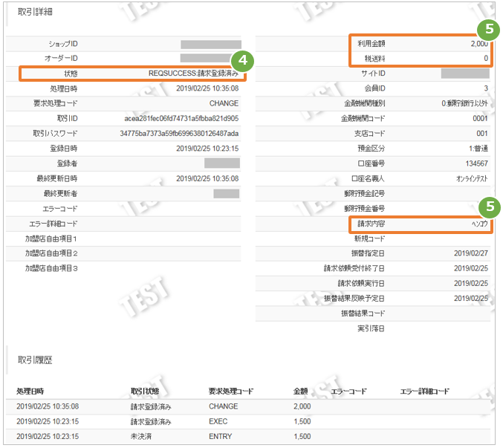Click the 会員ID value 3
Screen dimensions: 503x448
coord(486,88)
